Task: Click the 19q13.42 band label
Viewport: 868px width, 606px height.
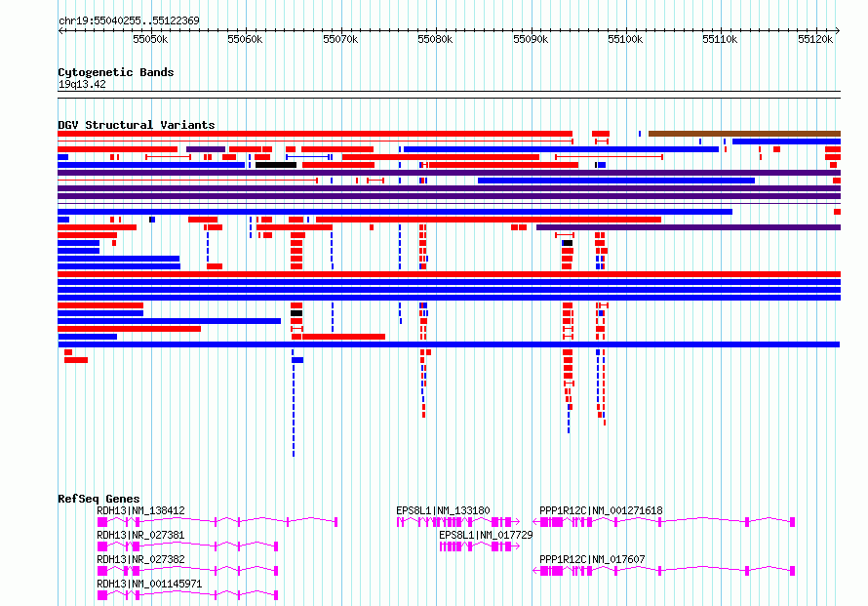Action: 82,84
